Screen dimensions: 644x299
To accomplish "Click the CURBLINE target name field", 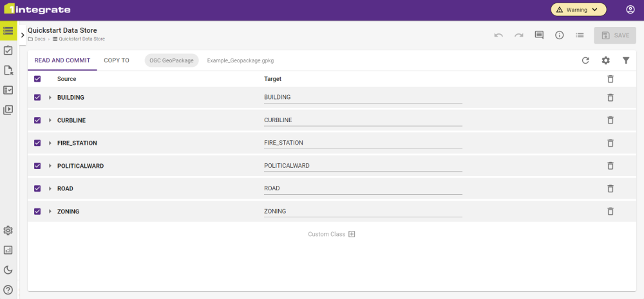I will tap(363, 121).
